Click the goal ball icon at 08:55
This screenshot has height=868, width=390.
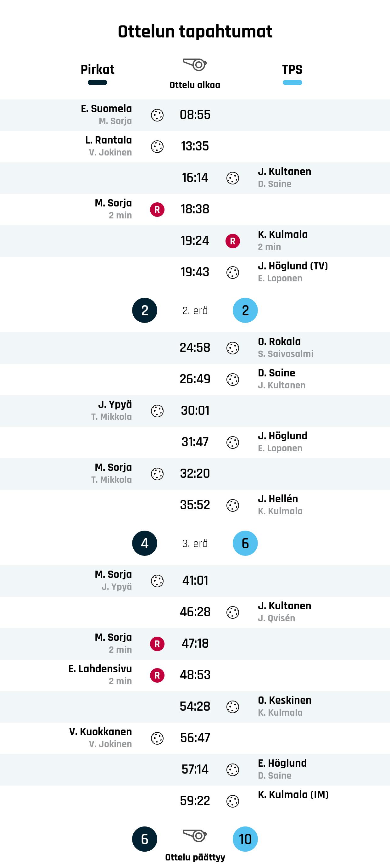pyautogui.click(x=157, y=115)
